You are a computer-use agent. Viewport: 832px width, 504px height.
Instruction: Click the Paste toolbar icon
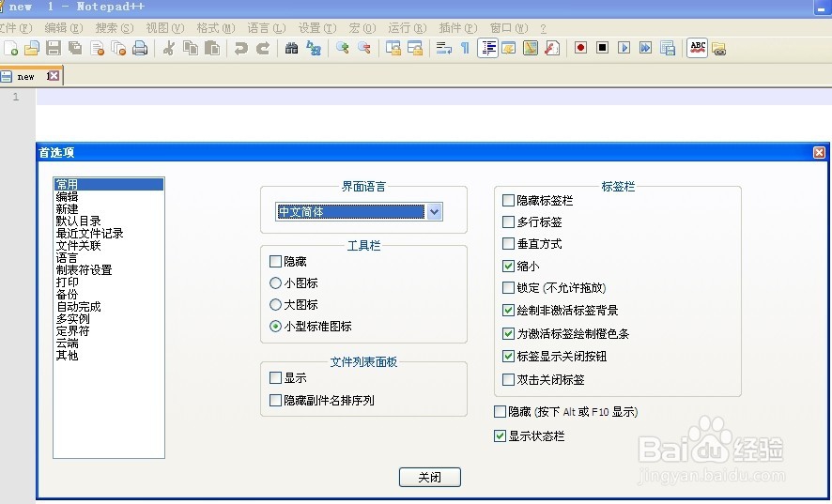point(212,48)
